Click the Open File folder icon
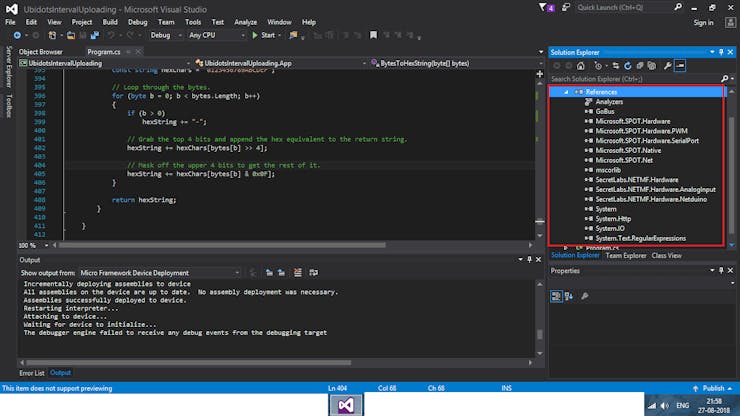 71,35
